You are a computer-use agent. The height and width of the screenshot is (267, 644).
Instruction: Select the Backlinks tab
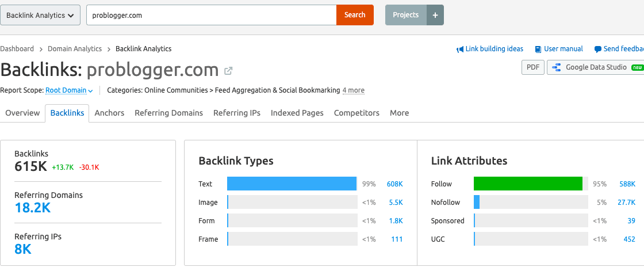[67, 113]
